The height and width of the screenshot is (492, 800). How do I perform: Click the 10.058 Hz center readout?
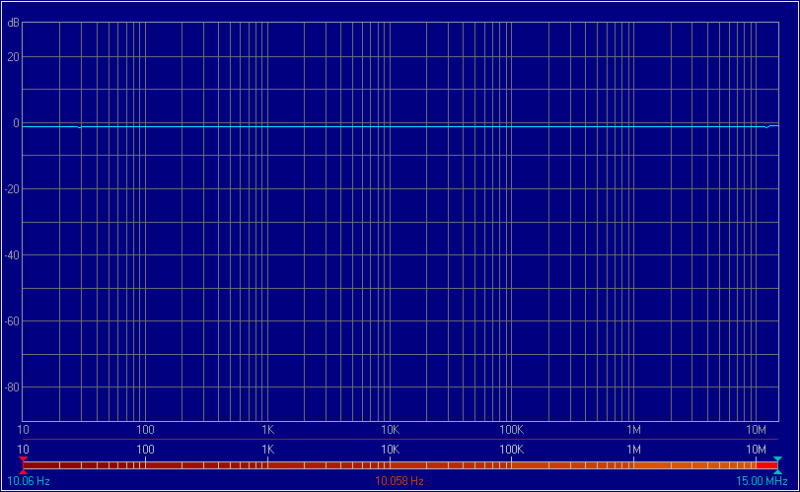click(399, 481)
